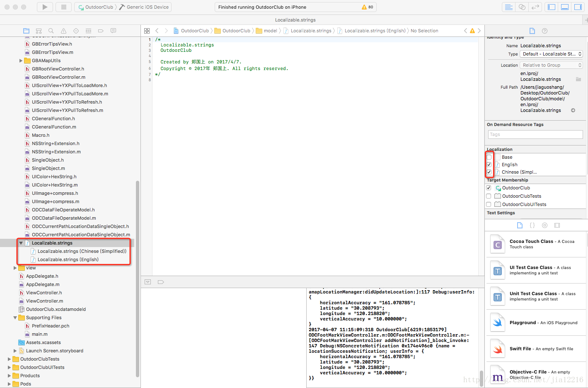This screenshot has width=588, height=388.
Task: Enable OutdoorClubUITests target membership
Action: tap(489, 204)
